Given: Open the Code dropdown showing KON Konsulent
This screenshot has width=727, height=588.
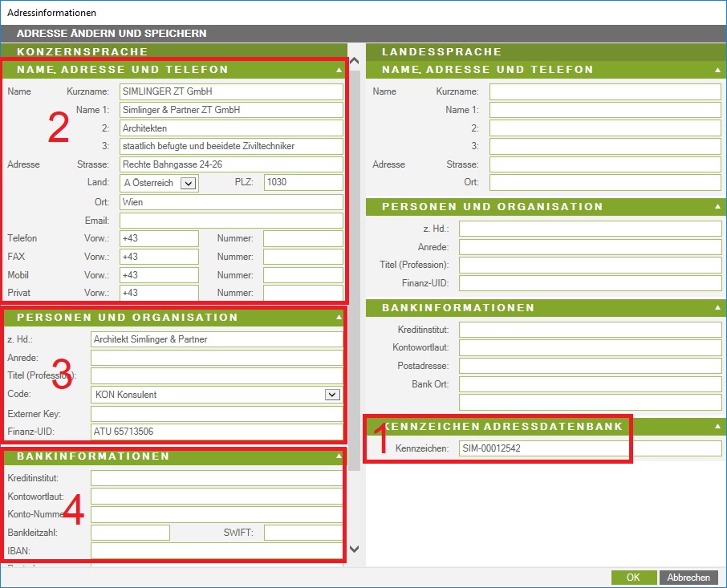Looking at the screenshot, I should coord(332,395).
